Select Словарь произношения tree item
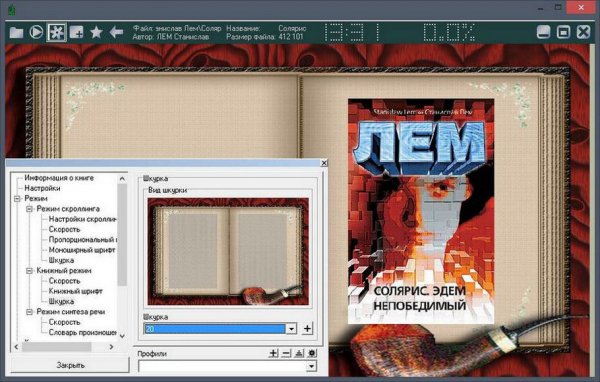 point(83,333)
